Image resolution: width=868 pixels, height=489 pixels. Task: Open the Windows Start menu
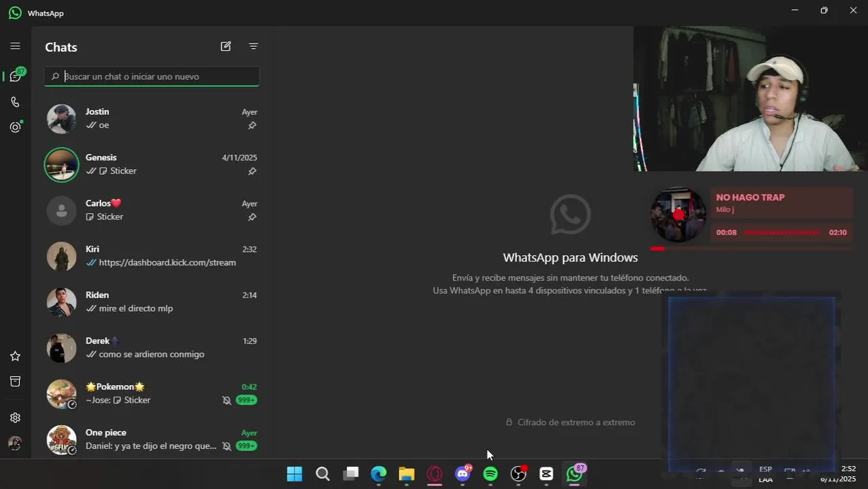pyautogui.click(x=294, y=474)
